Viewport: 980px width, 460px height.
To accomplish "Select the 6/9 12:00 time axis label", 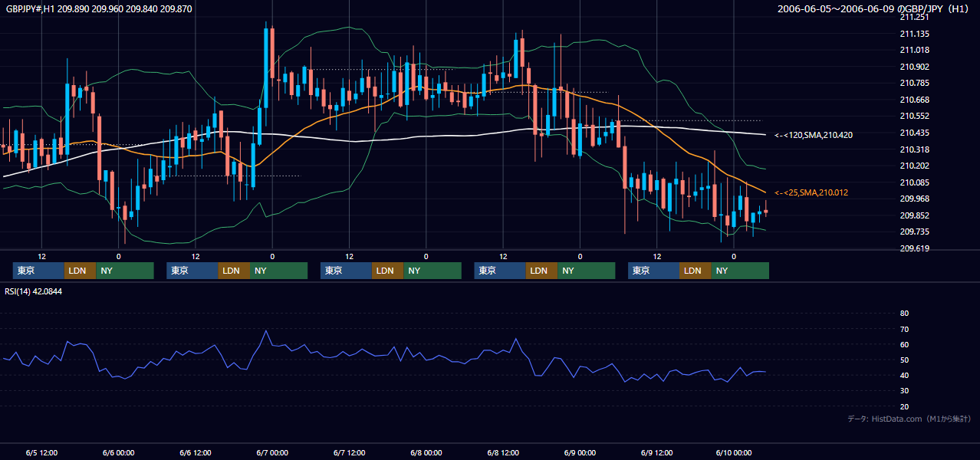I will coord(656,452).
